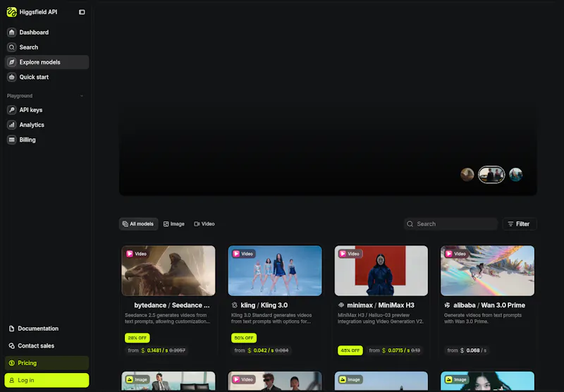Screen dimensions: 564x392
Task: Click the Documentation file icon
Action: 11,329
